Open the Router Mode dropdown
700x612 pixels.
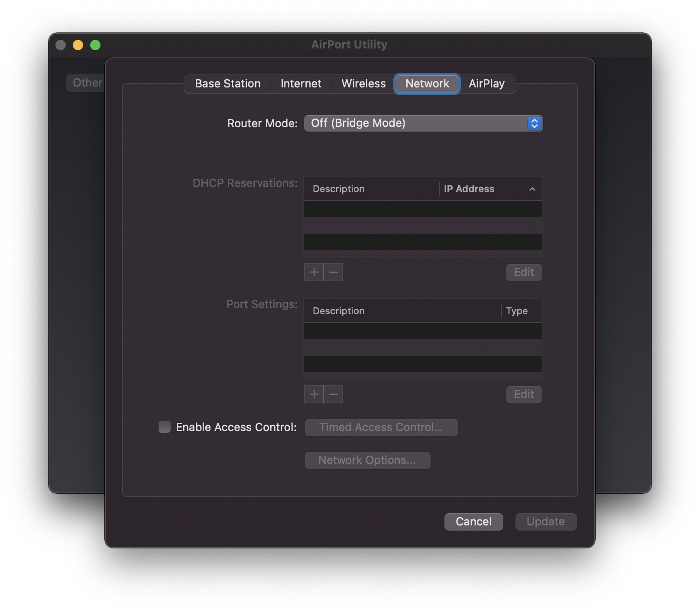(x=423, y=123)
